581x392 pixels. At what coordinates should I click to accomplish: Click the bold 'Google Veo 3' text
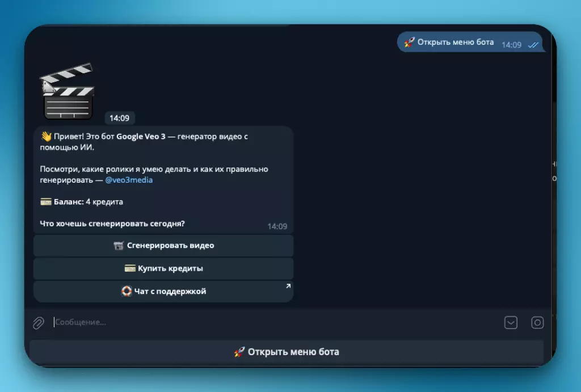pos(141,136)
